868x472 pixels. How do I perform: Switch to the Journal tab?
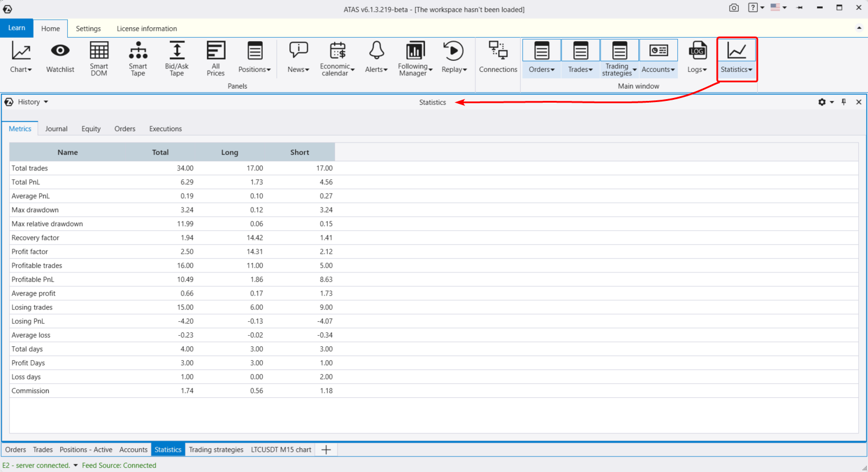(x=56, y=129)
